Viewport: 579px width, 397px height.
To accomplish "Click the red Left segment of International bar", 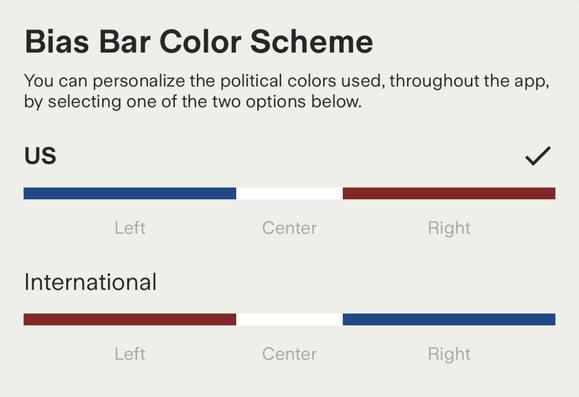I will click(130, 319).
